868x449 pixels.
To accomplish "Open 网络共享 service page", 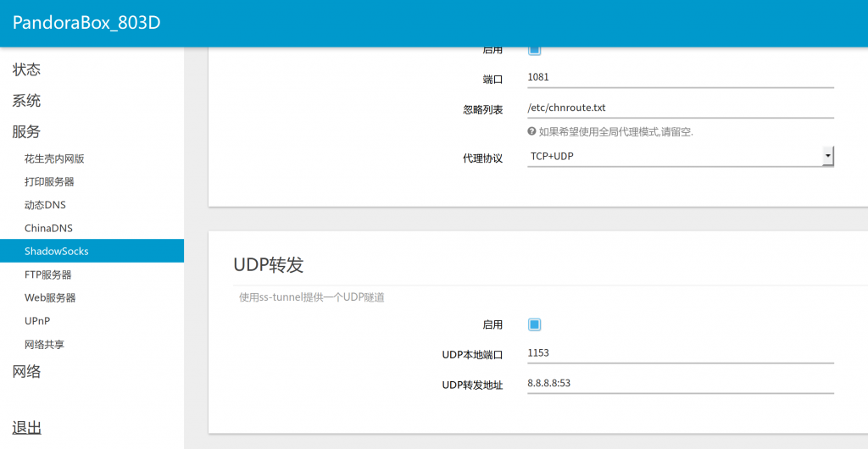I will tap(44, 345).
